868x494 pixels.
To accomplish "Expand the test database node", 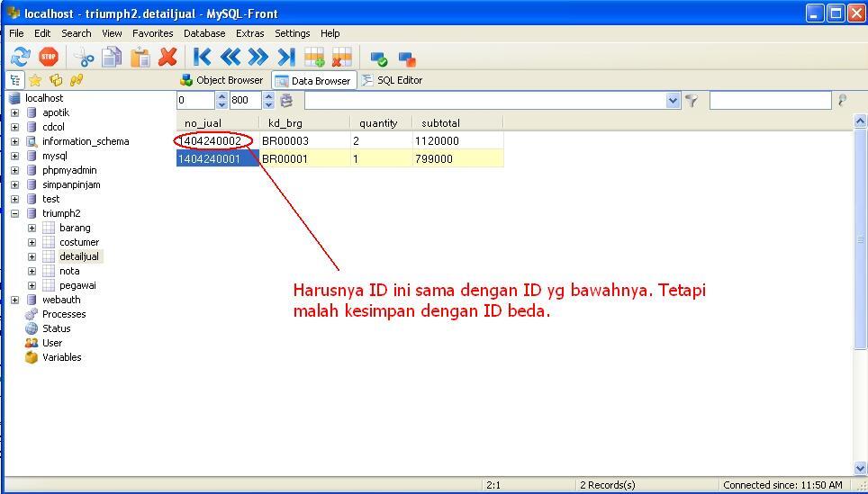I will (x=15, y=199).
